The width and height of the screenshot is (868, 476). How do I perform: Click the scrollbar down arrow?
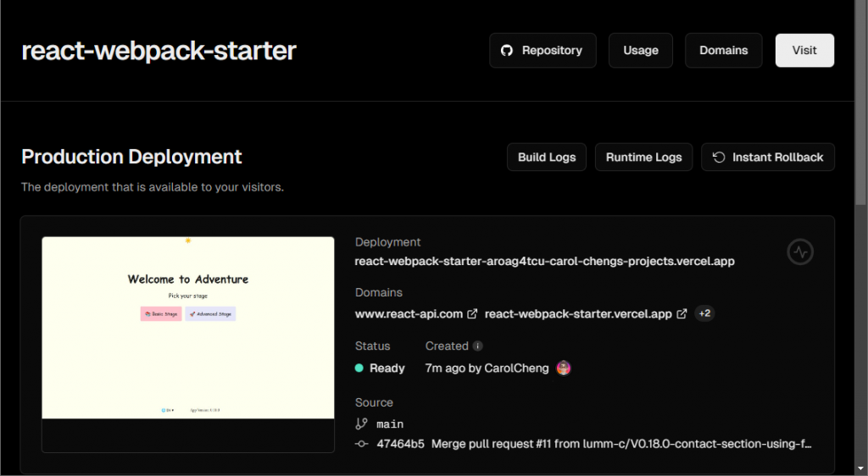(x=861, y=469)
